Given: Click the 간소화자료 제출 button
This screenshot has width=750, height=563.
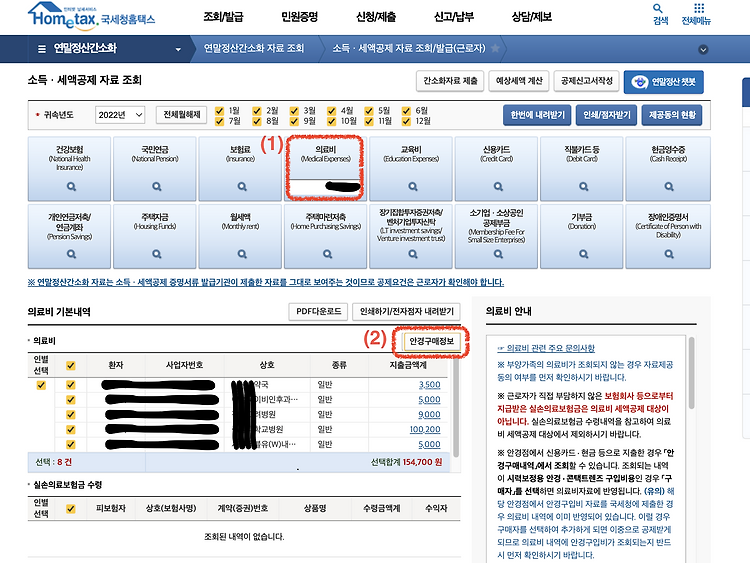Looking at the screenshot, I should tap(450, 81).
